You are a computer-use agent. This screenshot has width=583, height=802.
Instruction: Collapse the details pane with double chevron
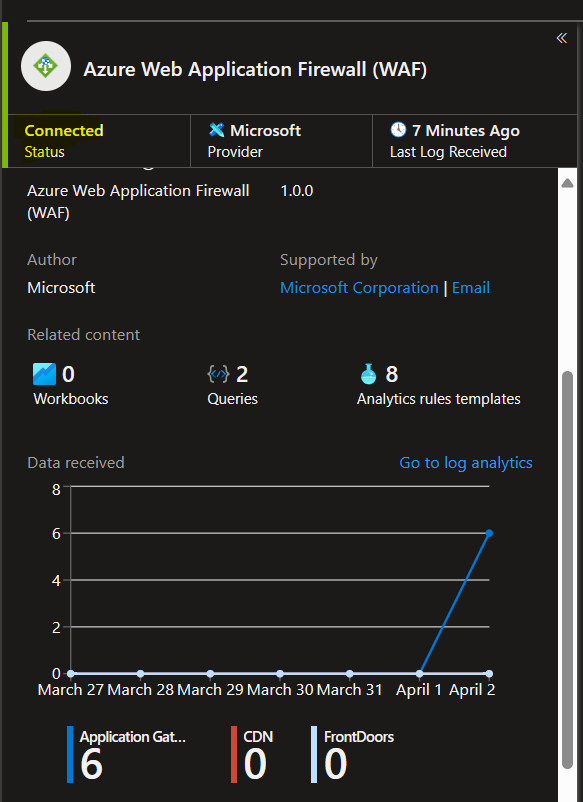562,38
